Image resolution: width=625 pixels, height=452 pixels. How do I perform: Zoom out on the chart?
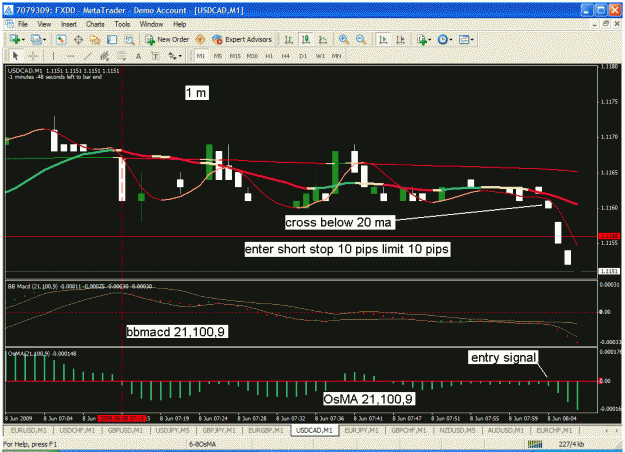tap(361, 39)
